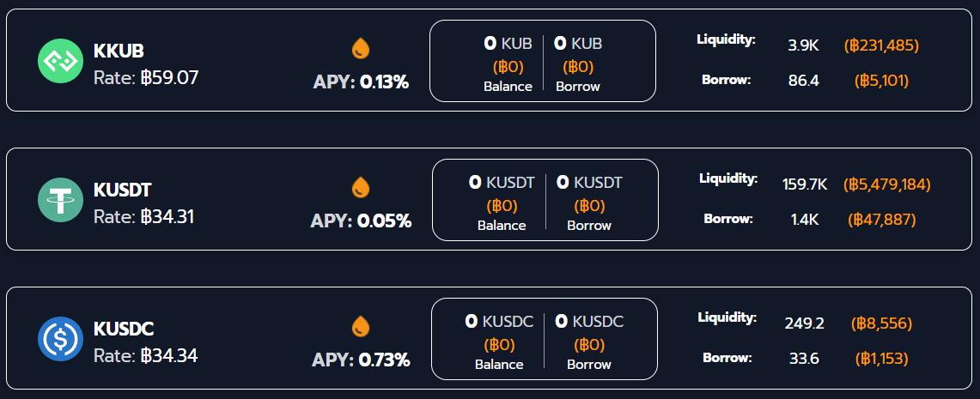Viewport: 980px width, 399px height.
Task: Click the KKUB token logo icon
Action: 60,61
